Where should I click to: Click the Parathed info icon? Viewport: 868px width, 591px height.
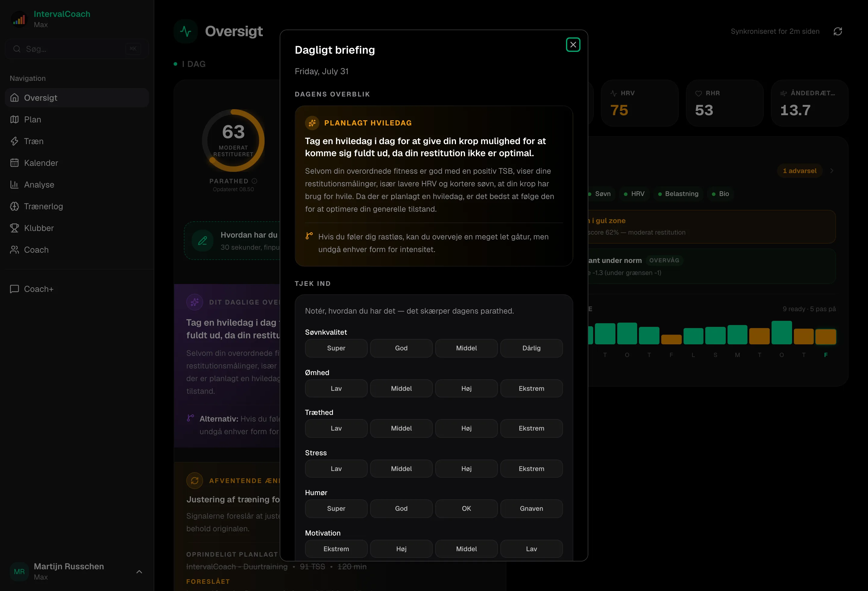(254, 181)
